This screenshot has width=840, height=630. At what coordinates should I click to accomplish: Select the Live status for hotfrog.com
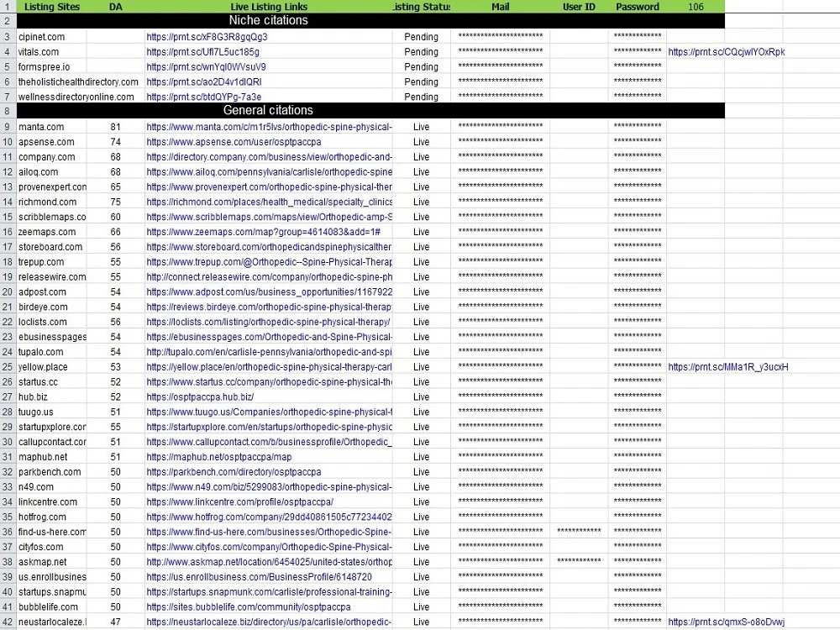pos(421,517)
